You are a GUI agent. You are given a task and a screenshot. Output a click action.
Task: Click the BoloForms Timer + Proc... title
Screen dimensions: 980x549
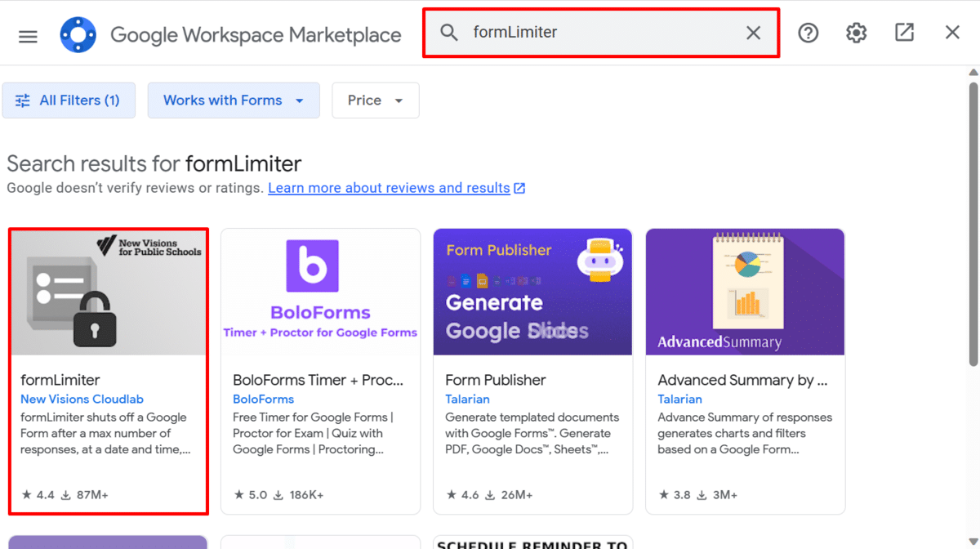click(318, 380)
